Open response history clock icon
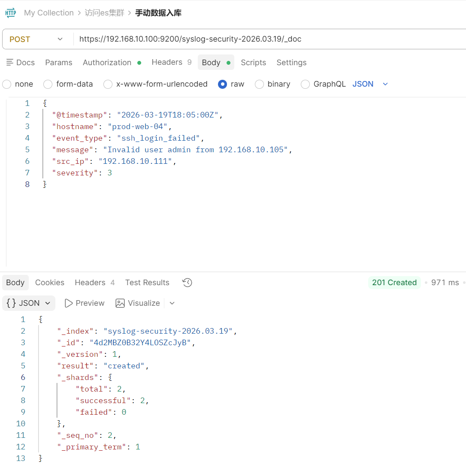 tap(187, 283)
